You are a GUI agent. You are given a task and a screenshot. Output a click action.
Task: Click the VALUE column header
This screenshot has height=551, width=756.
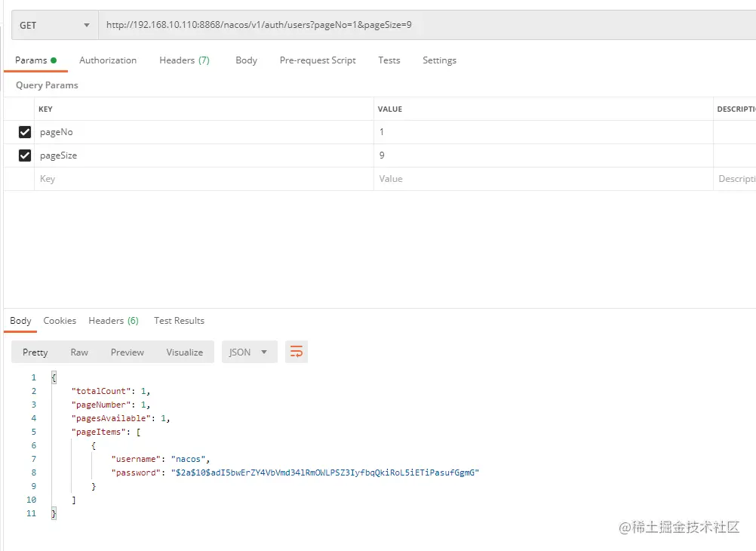tap(389, 109)
